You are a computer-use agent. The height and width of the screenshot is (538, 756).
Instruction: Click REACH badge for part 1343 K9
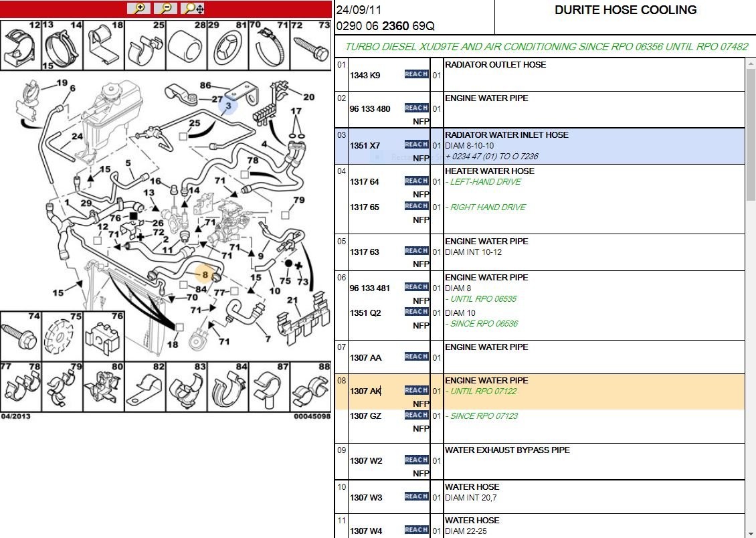417,74
